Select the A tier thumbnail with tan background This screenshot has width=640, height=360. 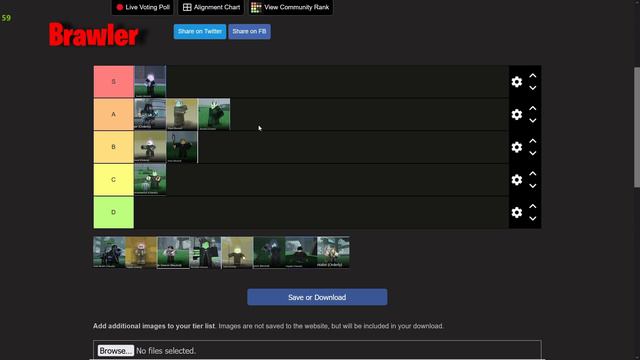(x=182, y=114)
